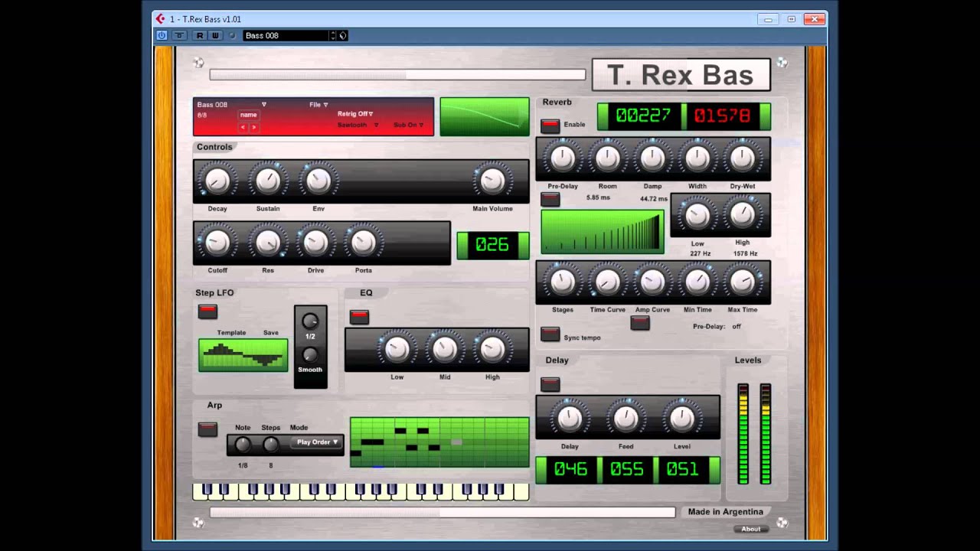Click the Res knob
The height and width of the screenshot is (551, 980).
268,243
